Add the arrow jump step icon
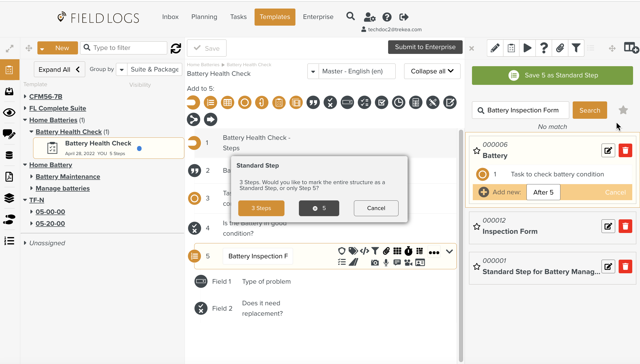The image size is (640, 364). click(x=210, y=120)
